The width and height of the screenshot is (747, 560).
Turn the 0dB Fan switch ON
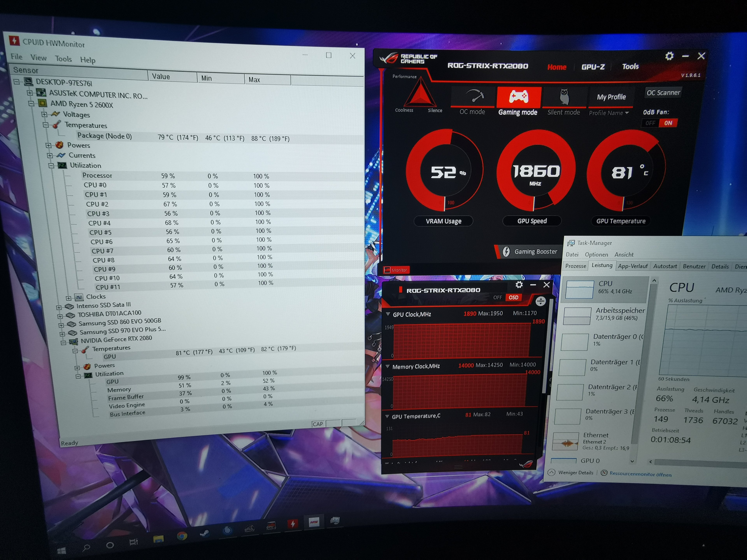[x=668, y=123]
